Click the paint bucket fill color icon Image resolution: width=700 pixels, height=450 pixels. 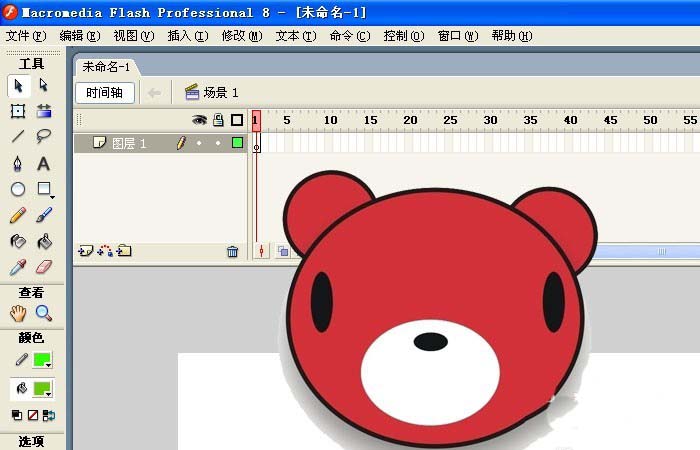coord(21,388)
